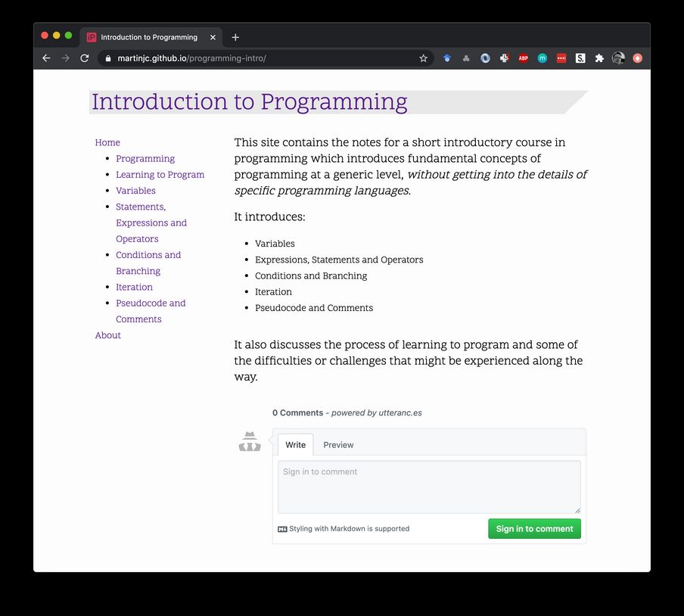Open the 'Conditions and Branching' link

point(148,263)
